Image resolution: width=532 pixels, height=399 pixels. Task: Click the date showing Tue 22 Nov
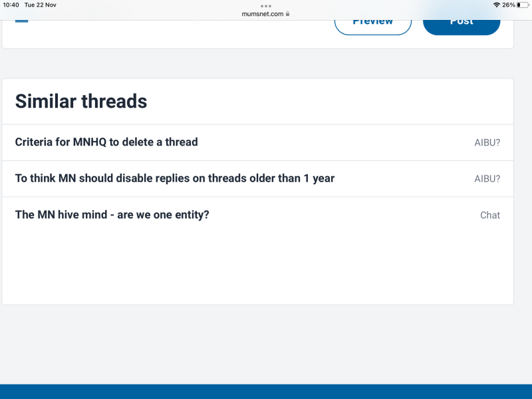(x=42, y=4)
